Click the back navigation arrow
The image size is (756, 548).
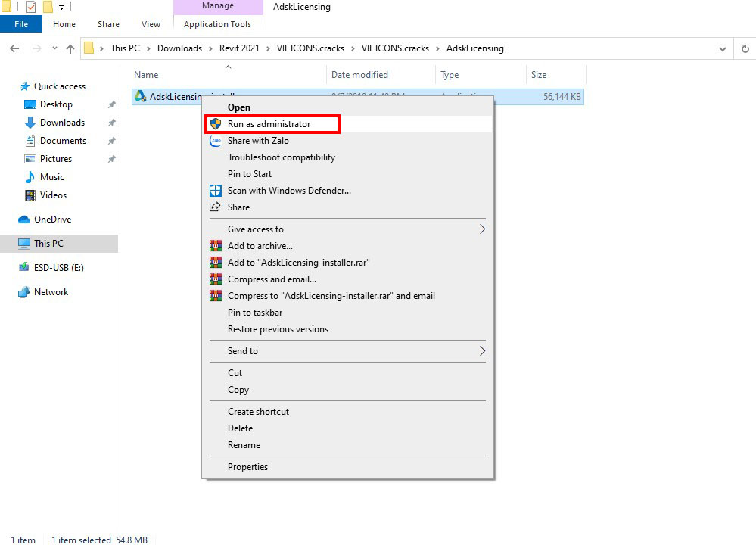pyautogui.click(x=14, y=48)
